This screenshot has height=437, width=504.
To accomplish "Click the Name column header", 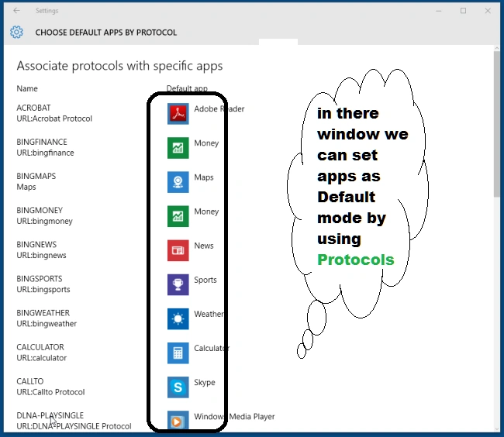I will [x=27, y=88].
